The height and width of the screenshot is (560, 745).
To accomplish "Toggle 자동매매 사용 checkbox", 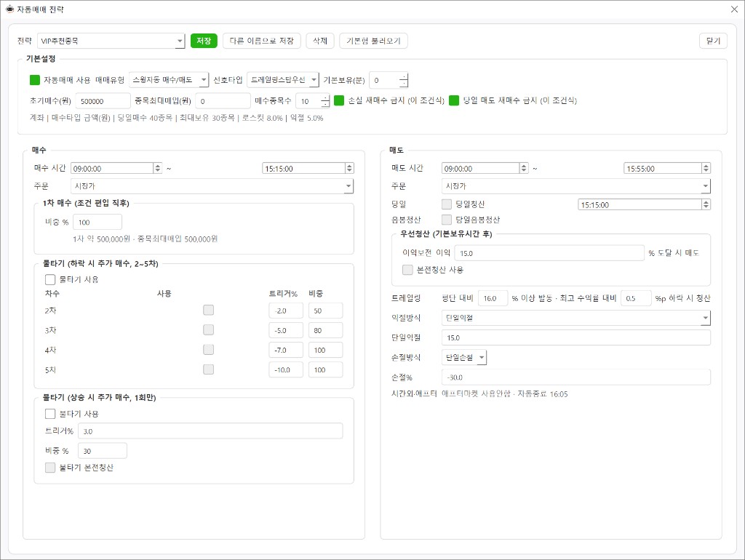I will 35,80.
